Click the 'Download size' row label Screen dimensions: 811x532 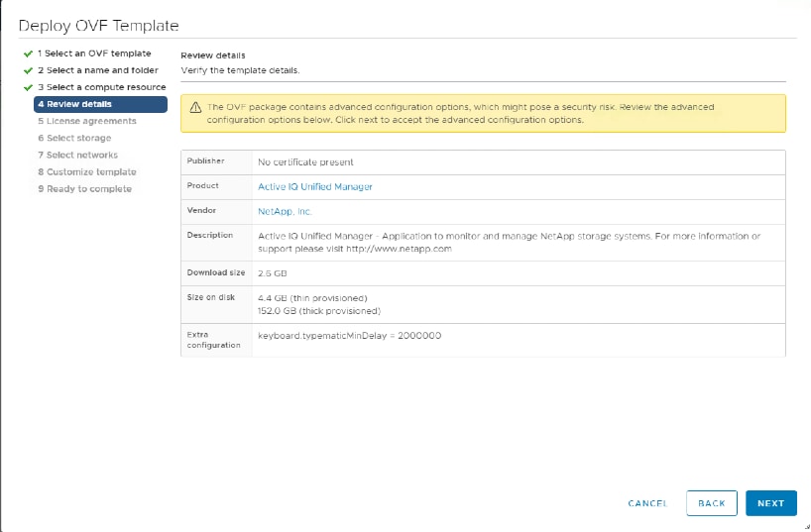pos(216,272)
